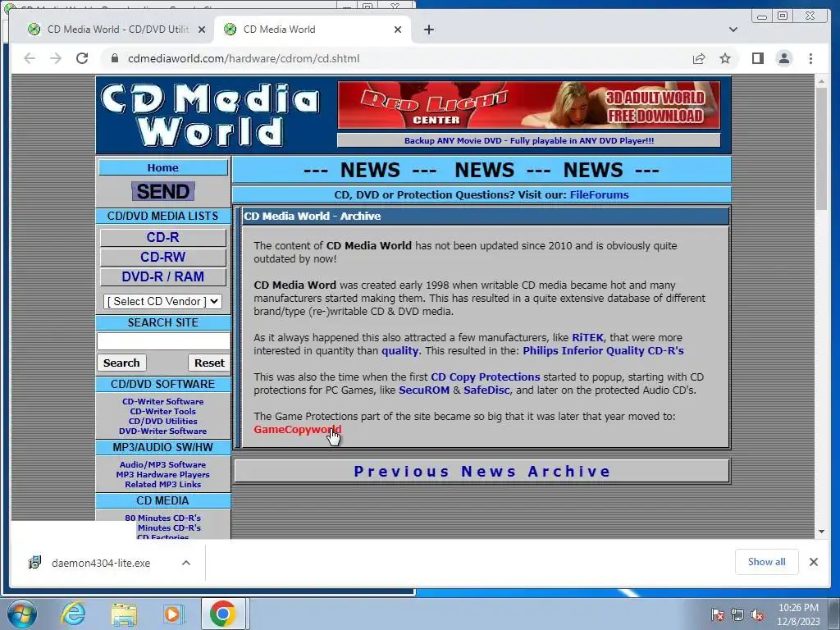The image size is (840, 630).
Task: Open the CD/DVD Utilities sidebar link
Action: pyautogui.click(x=163, y=421)
